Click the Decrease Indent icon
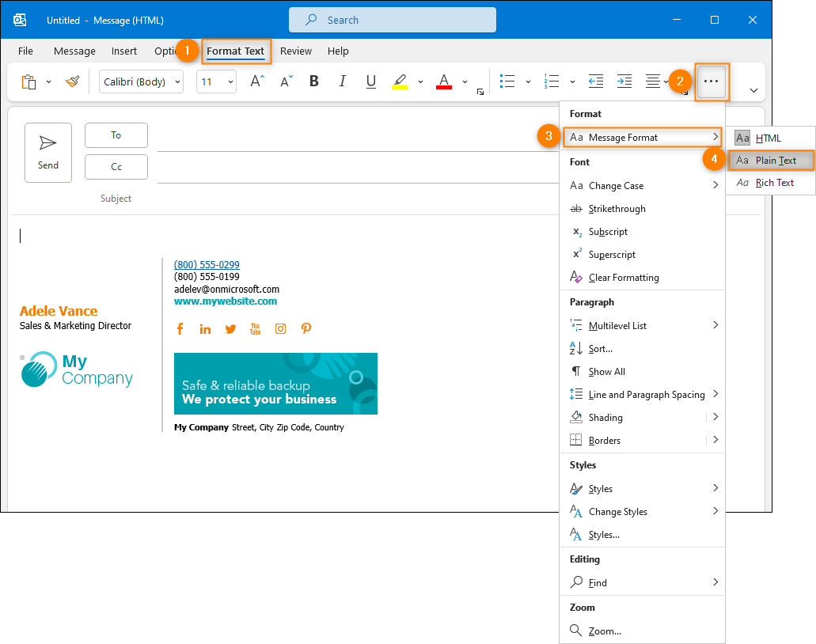This screenshot has width=816, height=644. 595,81
